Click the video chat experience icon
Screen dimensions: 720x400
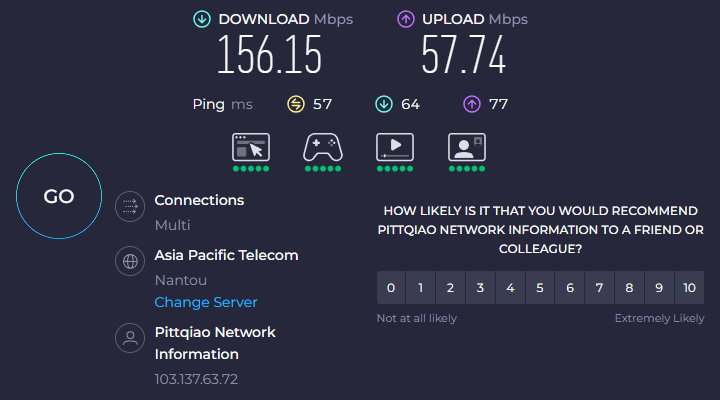[467, 147]
